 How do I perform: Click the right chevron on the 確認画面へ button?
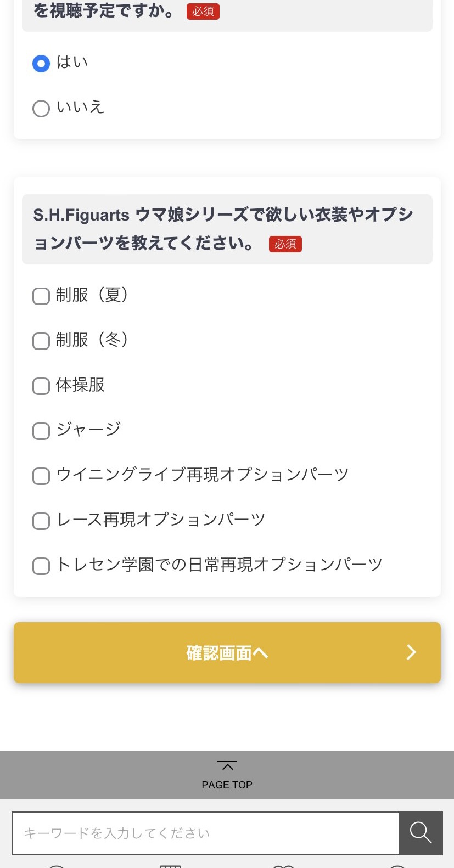click(411, 652)
